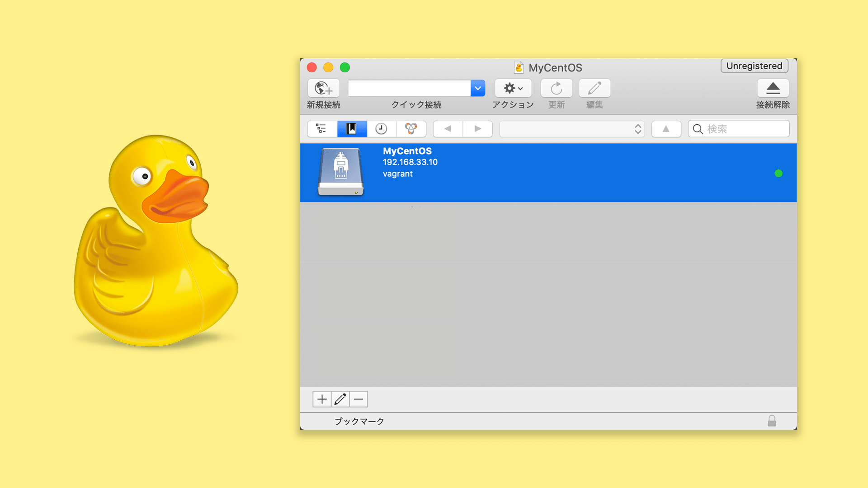Click the search field
The image size is (868, 488).
(739, 129)
